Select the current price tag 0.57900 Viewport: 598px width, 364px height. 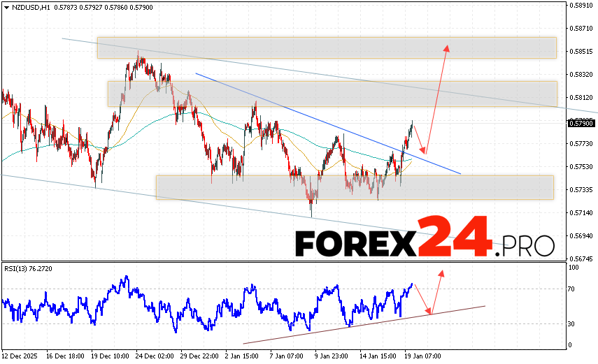(x=581, y=123)
